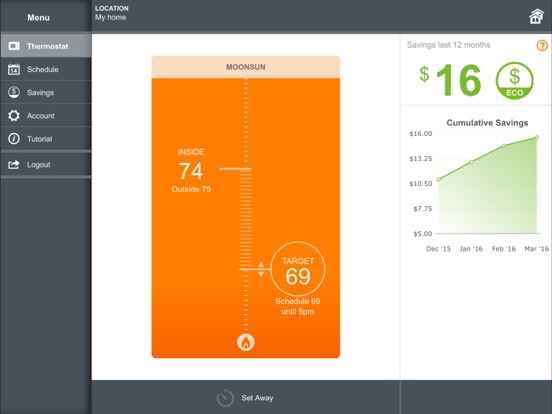This screenshot has width=552, height=414.
Task: Click the Logout arrow icon
Action: pyautogui.click(x=14, y=164)
